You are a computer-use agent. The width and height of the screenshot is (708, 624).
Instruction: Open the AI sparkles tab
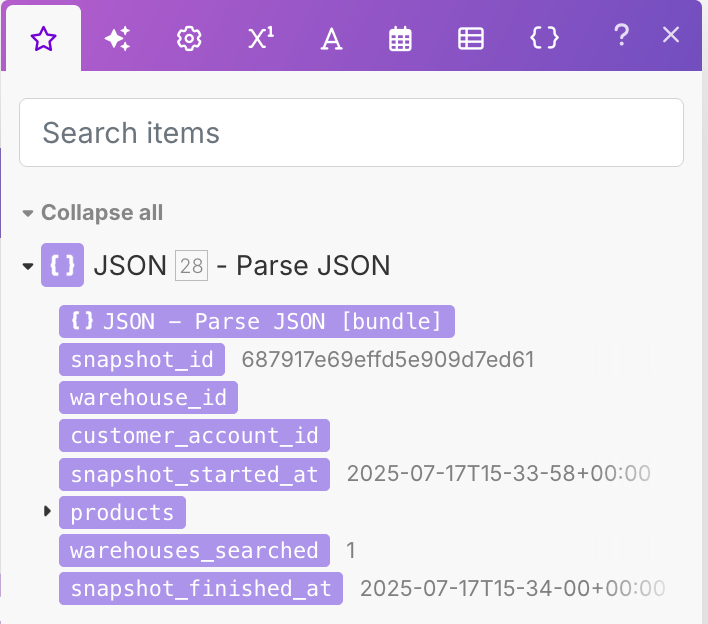(118, 39)
